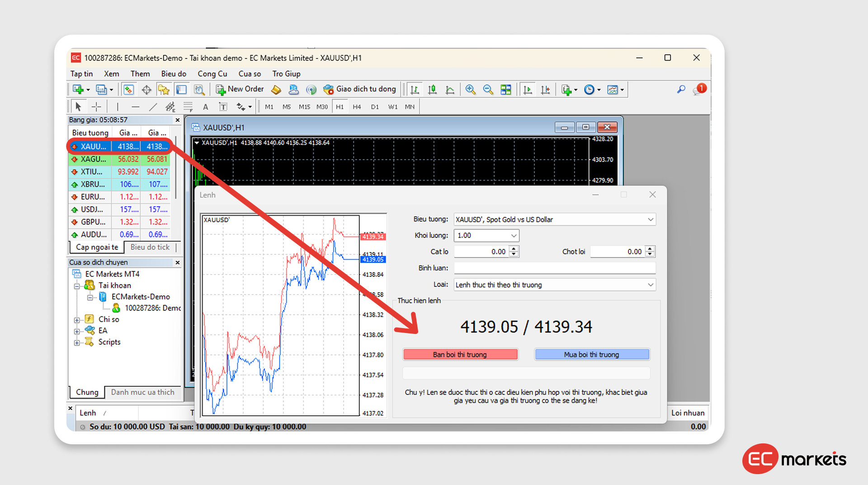Open the Data Window crosshair-circle icon

click(146, 90)
